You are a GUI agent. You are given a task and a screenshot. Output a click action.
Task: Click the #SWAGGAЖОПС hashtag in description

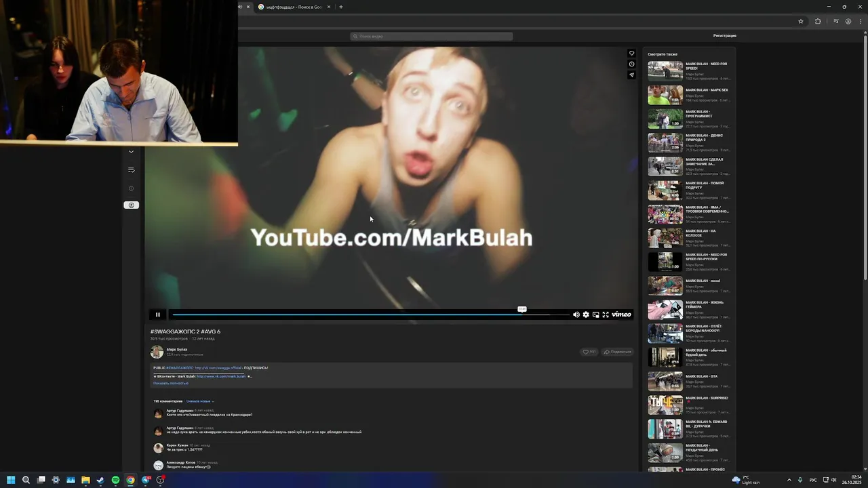pos(180,368)
